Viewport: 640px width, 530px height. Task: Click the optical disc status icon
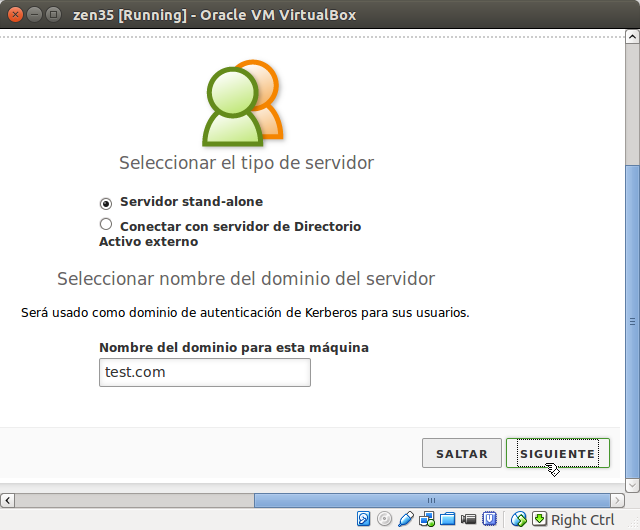tap(384, 519)
